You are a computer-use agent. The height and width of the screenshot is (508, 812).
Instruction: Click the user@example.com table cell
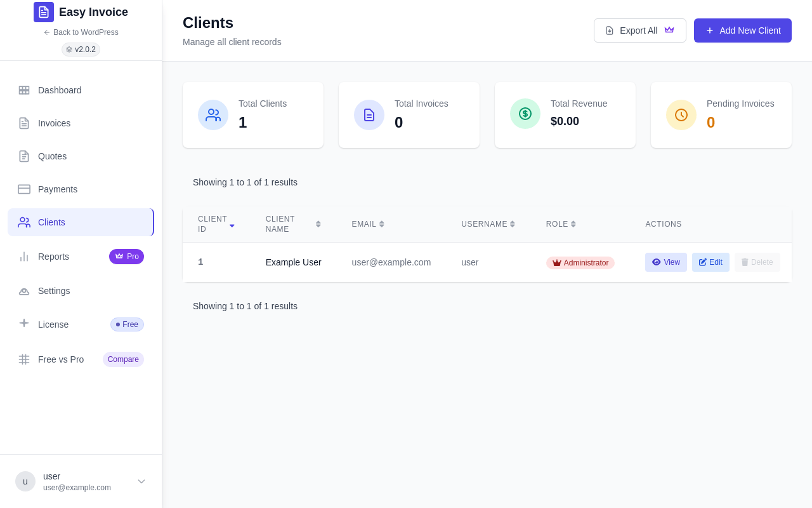[x=391, y=262]
